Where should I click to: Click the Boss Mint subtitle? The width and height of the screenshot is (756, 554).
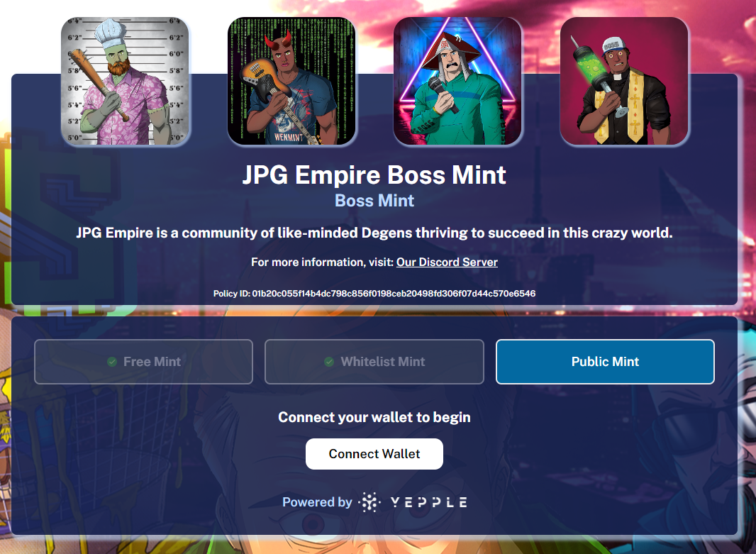pos(374,201)
